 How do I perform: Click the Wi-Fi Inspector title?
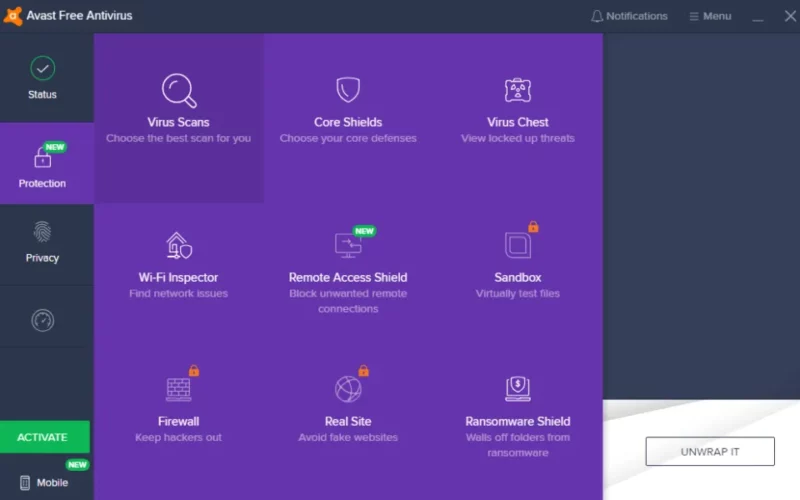(179, 278)
